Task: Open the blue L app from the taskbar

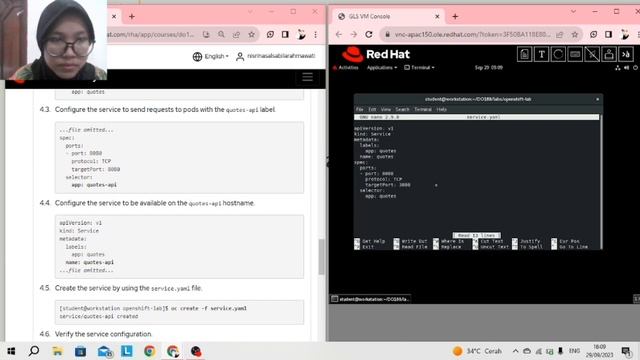Action: coord(127,351)
